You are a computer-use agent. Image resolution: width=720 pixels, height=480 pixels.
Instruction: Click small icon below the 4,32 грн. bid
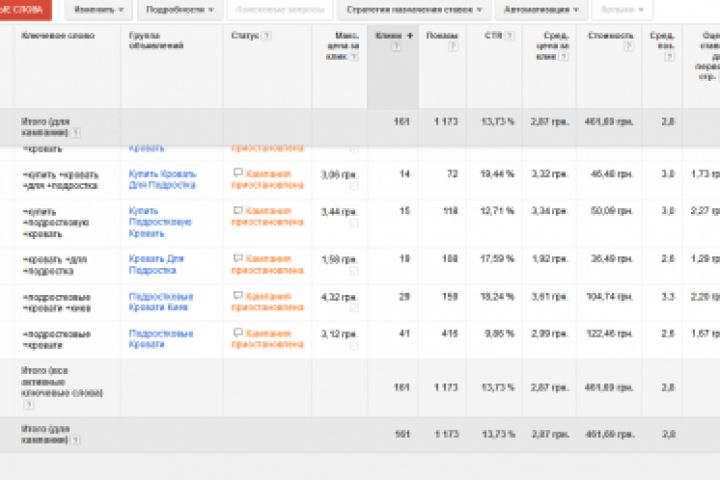click(354, 308)
